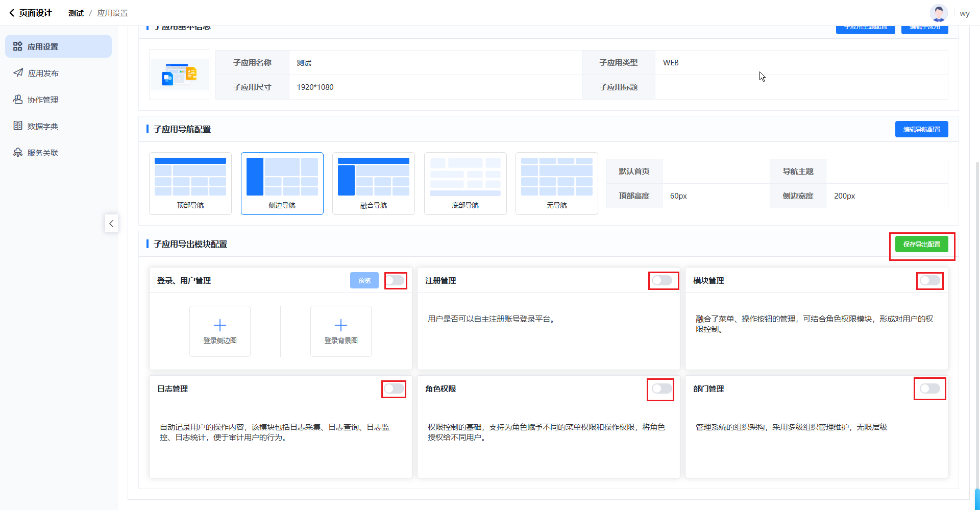Select the 底部导航 layout option
The width and height of the screenshot is (980, 510).
465,183
